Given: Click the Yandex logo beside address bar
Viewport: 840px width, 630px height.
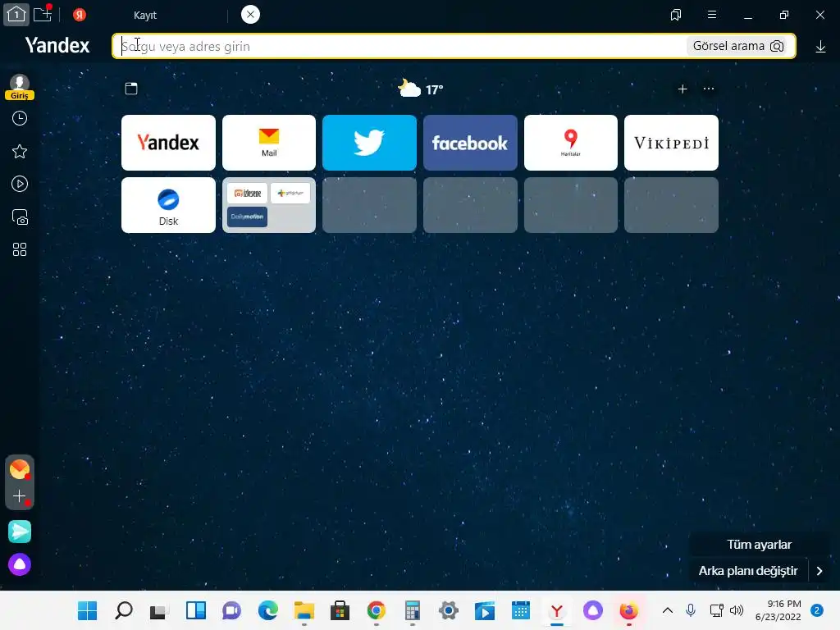Looking at the screenshot, I should (57, 46).
